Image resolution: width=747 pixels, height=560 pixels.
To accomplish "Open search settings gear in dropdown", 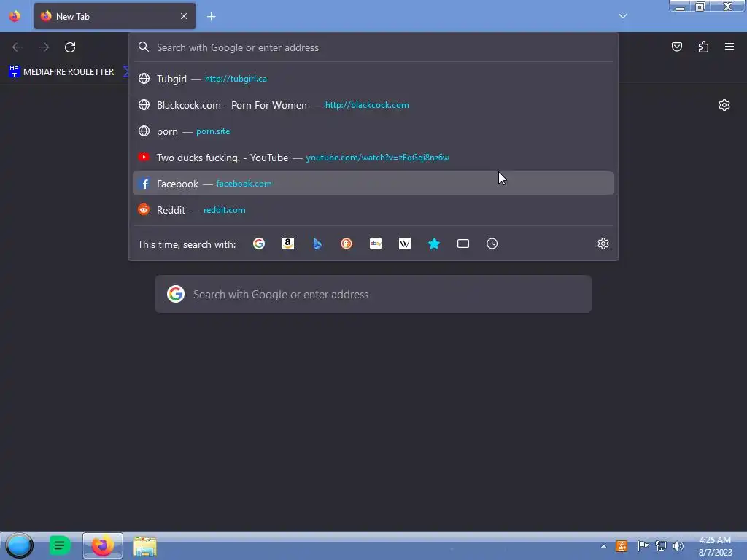I will pos(603,244).
